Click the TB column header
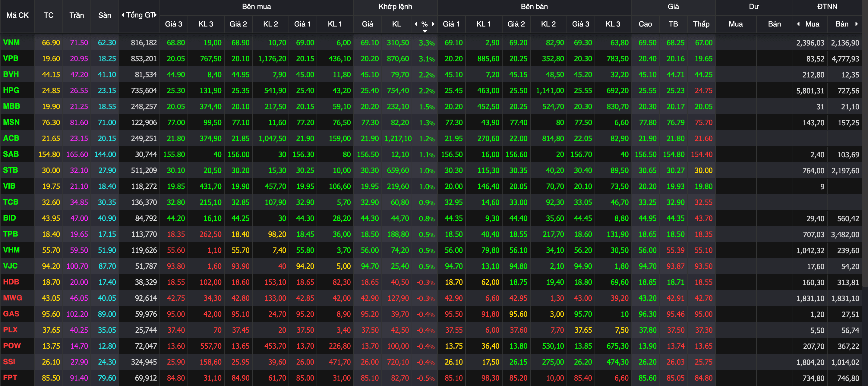868x386 pixels. click(673, 24)
